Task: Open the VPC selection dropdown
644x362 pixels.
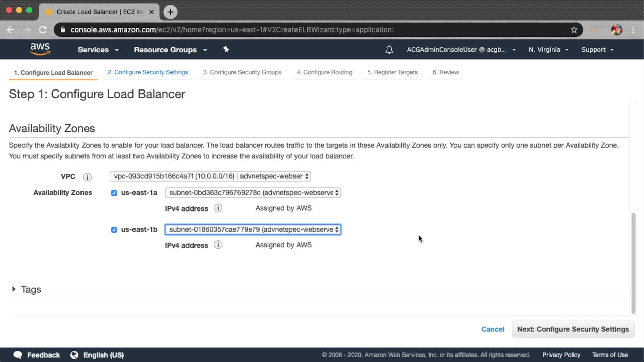Action: tap(210, 176)
